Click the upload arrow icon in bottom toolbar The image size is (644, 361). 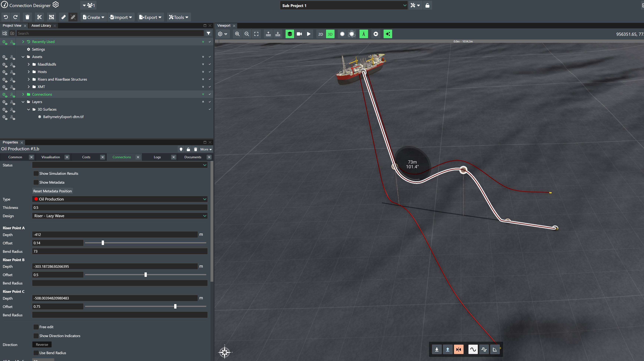[x=448, y=349]
